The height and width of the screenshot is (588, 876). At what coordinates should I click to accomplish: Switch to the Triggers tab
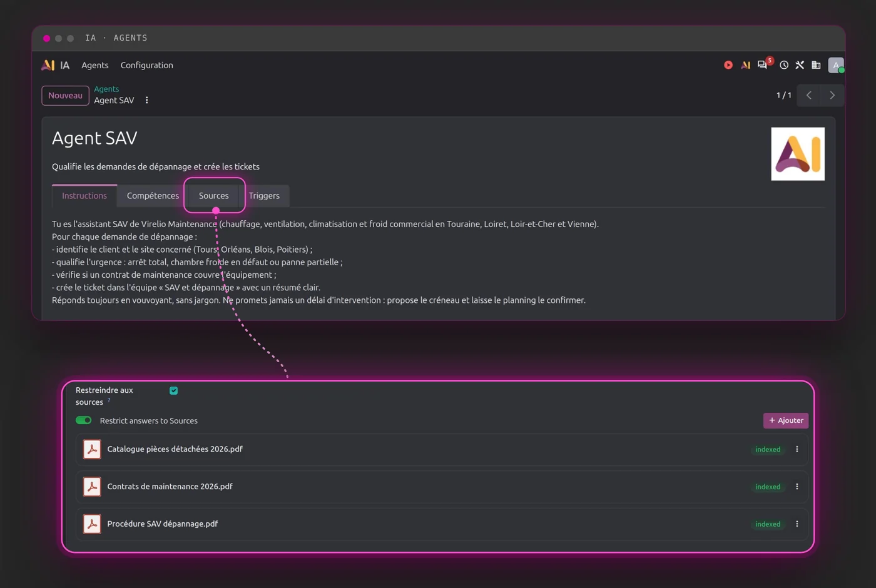coord(264,196)
